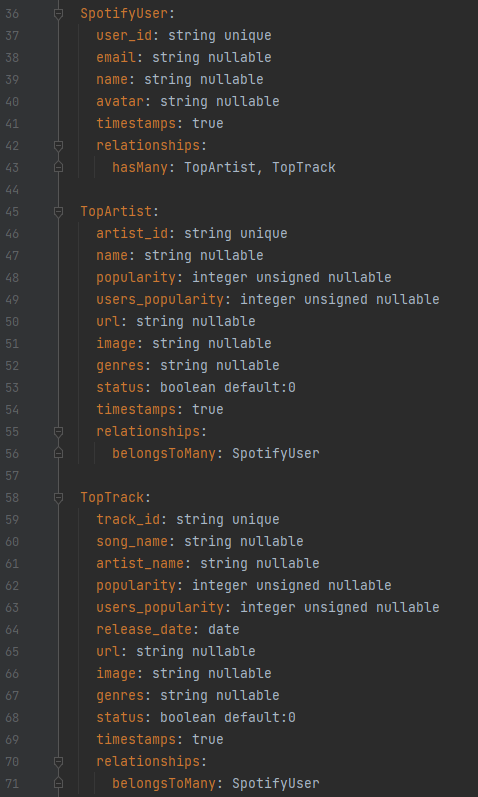
Task: Click the song_name key
Action: click(x=132, y=541)
